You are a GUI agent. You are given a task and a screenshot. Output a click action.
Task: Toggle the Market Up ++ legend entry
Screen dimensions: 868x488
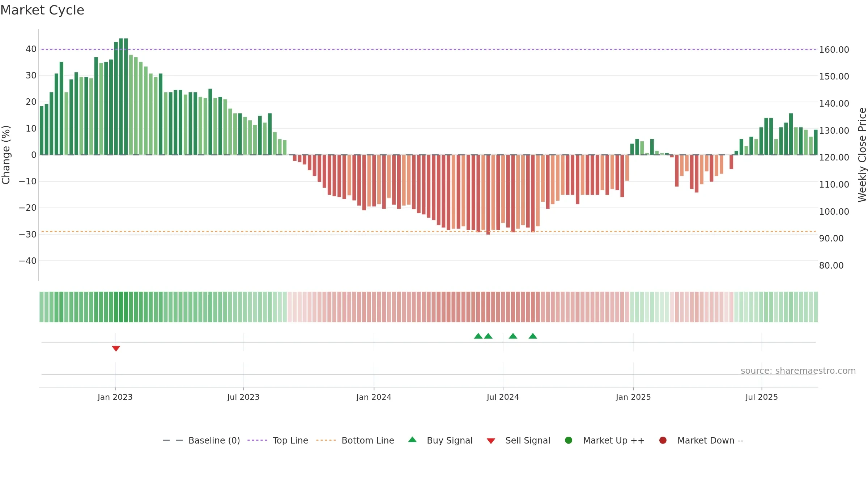point(605,440)
